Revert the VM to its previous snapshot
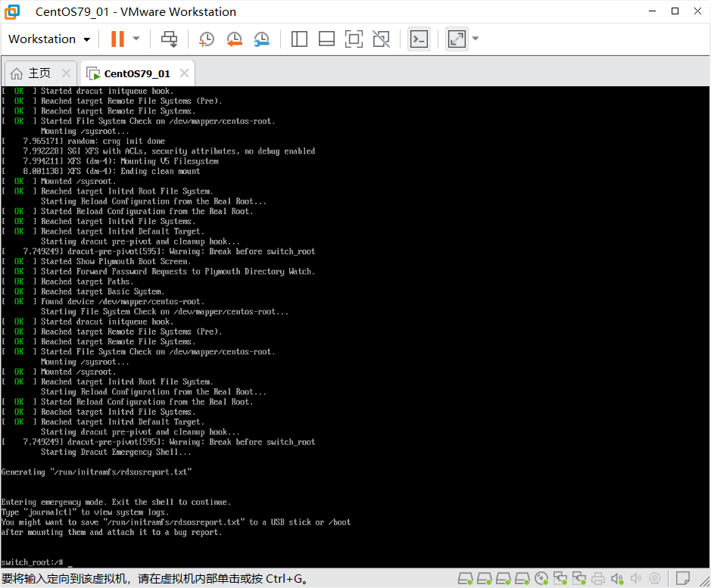711x588 pixels. point(235,39)
